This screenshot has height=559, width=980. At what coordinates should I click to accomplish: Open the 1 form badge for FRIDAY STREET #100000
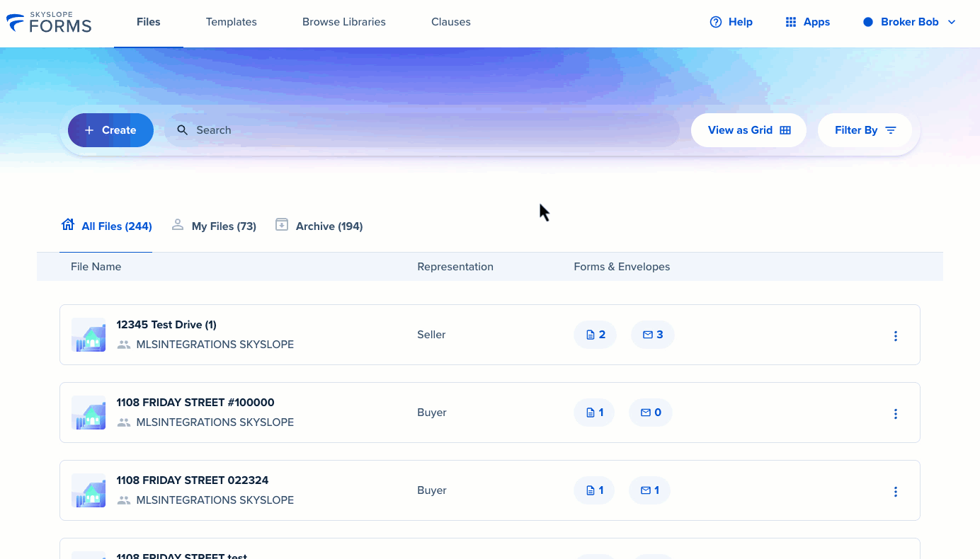click(x=594, y=413)
